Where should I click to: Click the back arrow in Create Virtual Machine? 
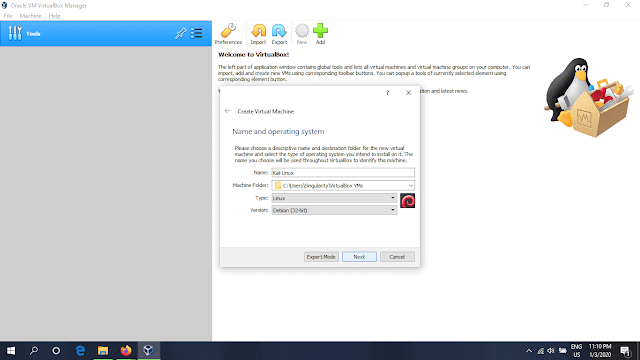(x=227, y=111)
